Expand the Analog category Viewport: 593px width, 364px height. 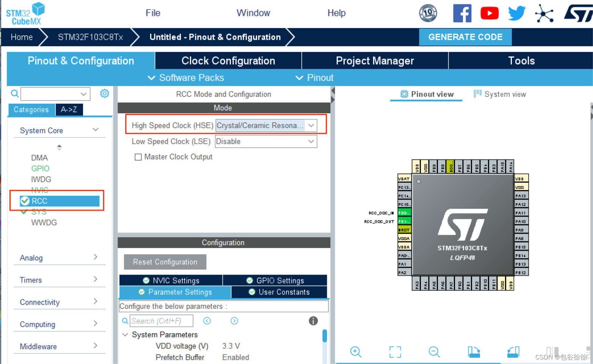59,258
